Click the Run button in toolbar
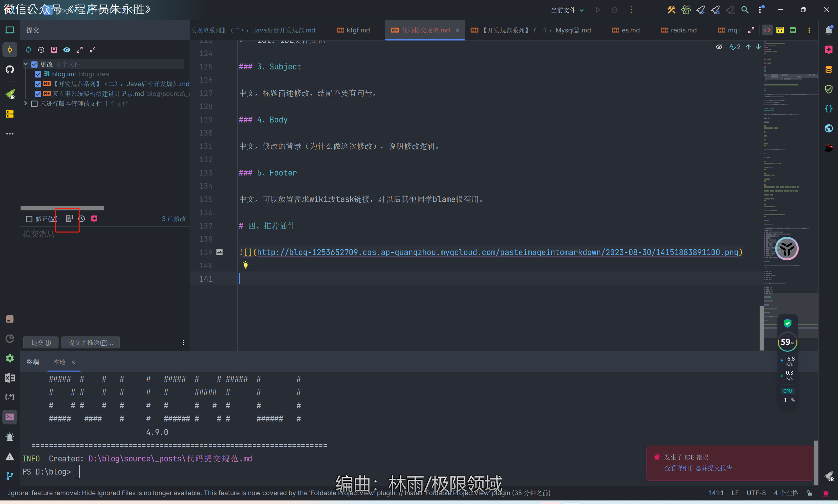Image resolution: width=838 pixels, height=504 pixels. 598,10
